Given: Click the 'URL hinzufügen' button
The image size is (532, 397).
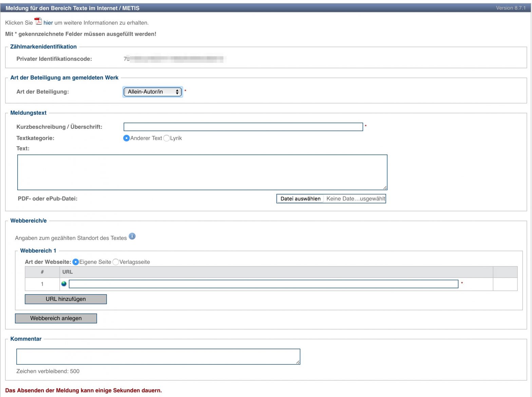Looking at the screenshot, I should tap(66, 299).
